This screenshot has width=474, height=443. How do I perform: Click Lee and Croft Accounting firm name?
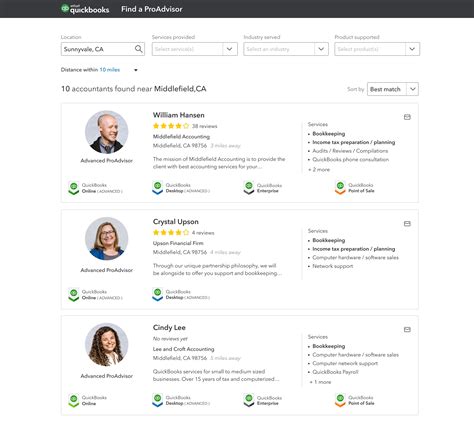click(x=183, y=349)
